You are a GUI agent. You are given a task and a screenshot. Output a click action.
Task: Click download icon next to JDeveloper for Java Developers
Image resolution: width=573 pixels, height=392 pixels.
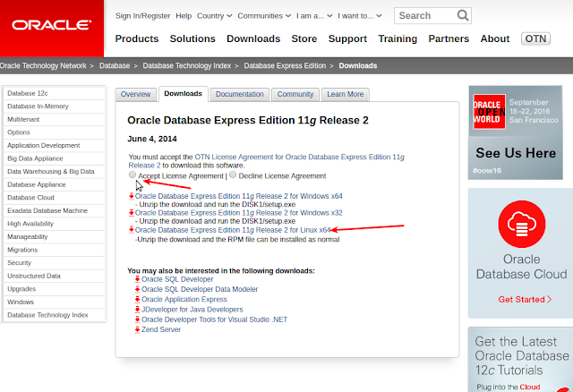[x=137, y=310]
